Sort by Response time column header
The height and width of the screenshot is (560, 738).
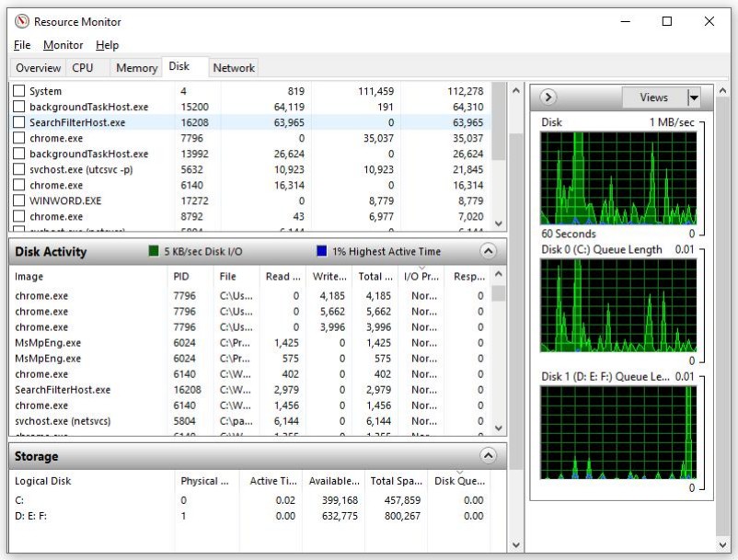tap(467, 277)
